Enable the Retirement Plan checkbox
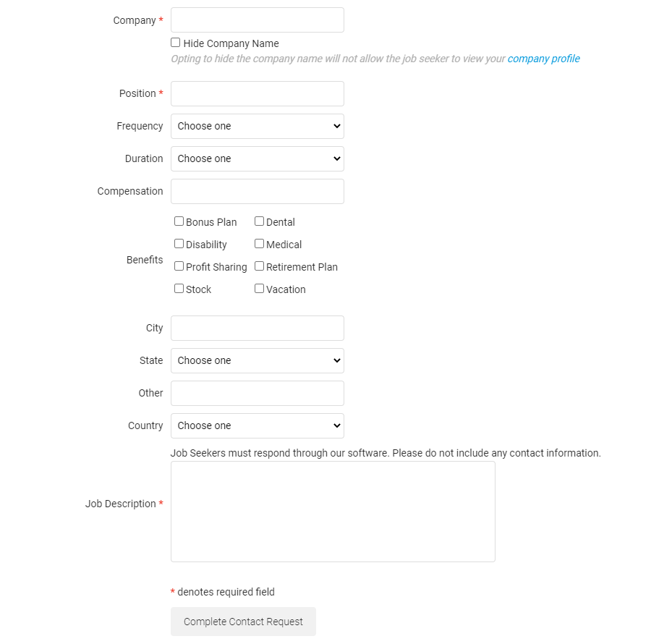672x644 pixels. click(x=259, y=266)
